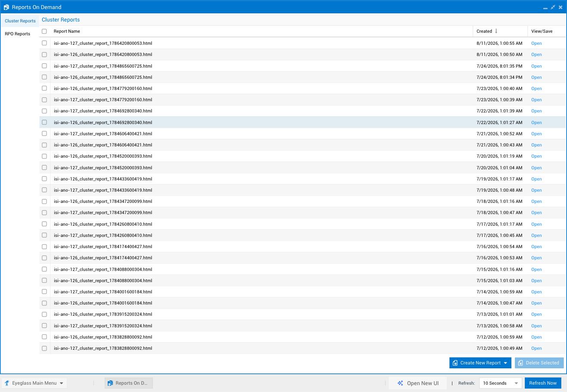Image resolution: width=567 pixels, height=392 pixels.
Task: Click the Open New UI button
Action: point(418,383)
